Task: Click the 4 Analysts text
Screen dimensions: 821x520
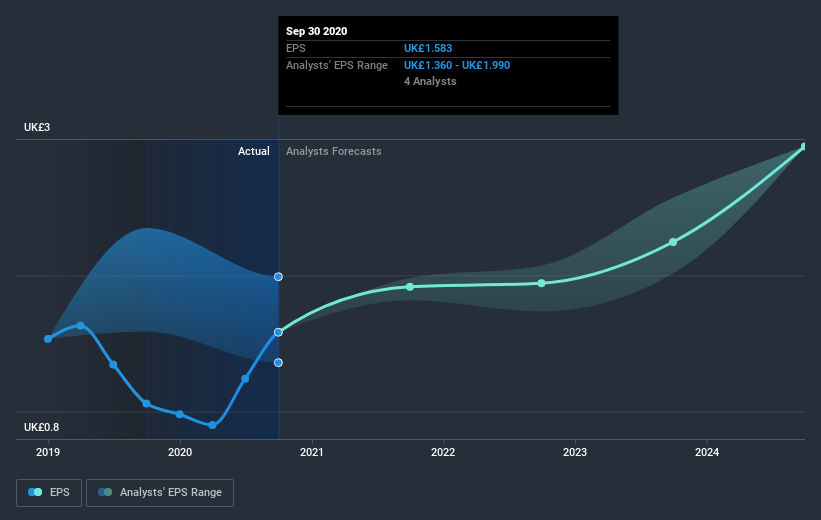Action: (x=430, y=81)
